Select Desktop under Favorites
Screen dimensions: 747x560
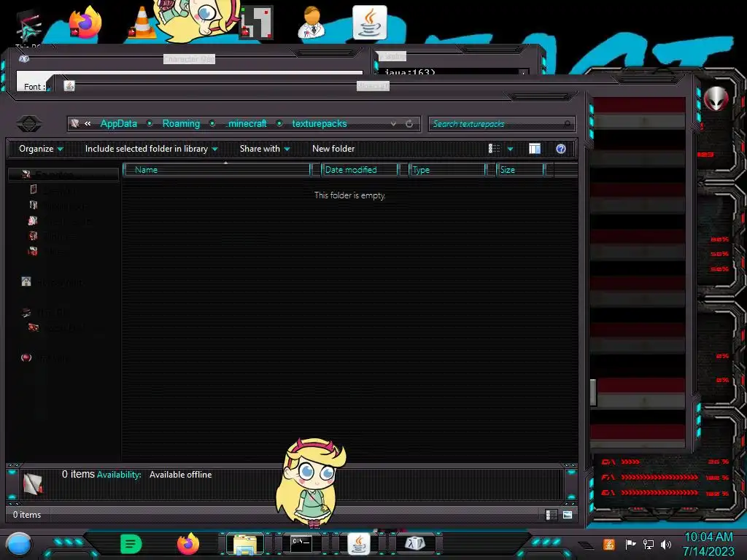[53, 190]
